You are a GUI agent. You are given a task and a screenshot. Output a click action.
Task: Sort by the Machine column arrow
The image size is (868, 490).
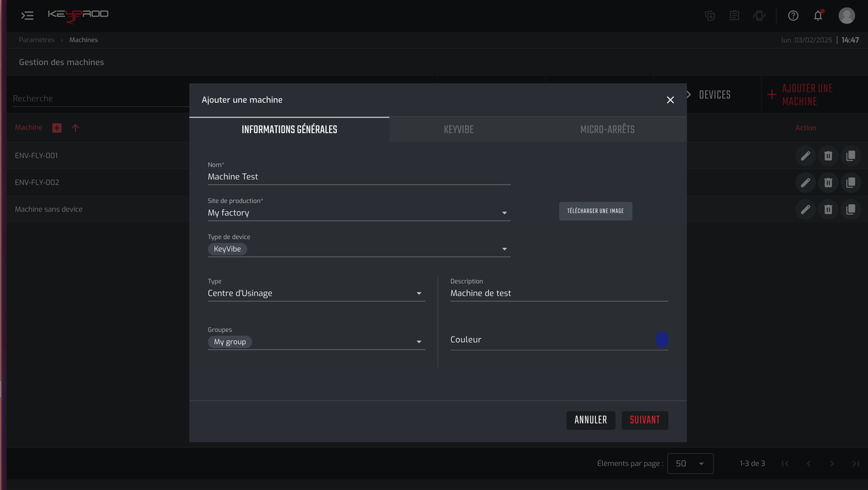point(75,128)
